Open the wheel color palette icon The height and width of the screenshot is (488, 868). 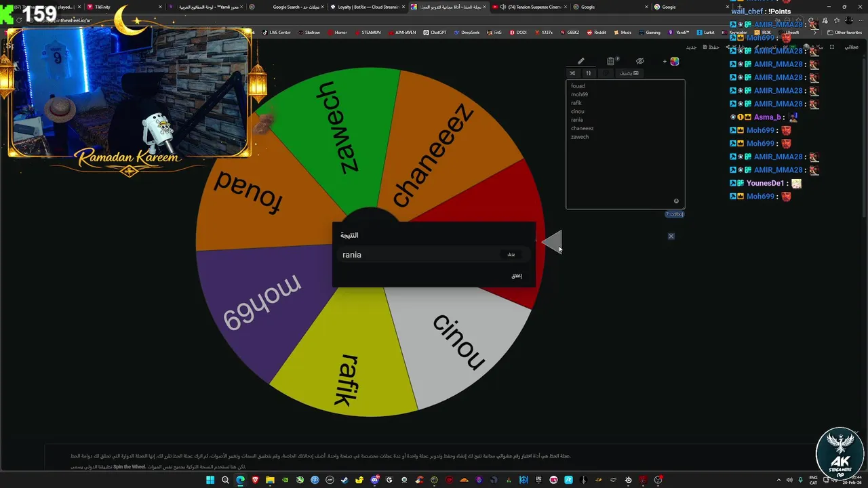[x=675, y=61]
